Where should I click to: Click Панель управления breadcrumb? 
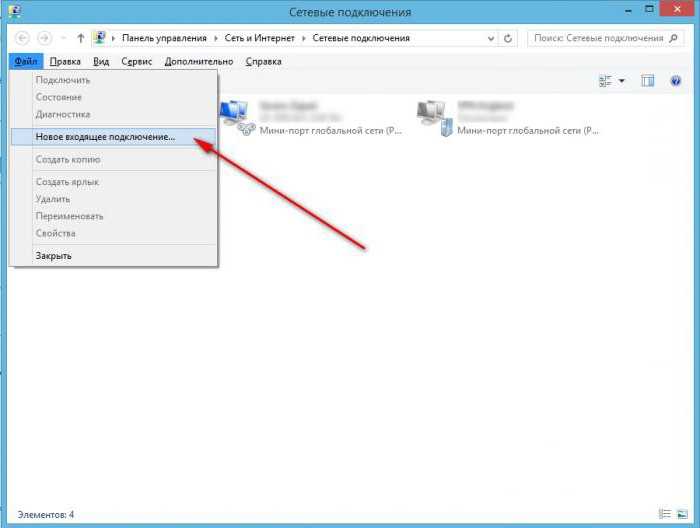coord(164,38)
